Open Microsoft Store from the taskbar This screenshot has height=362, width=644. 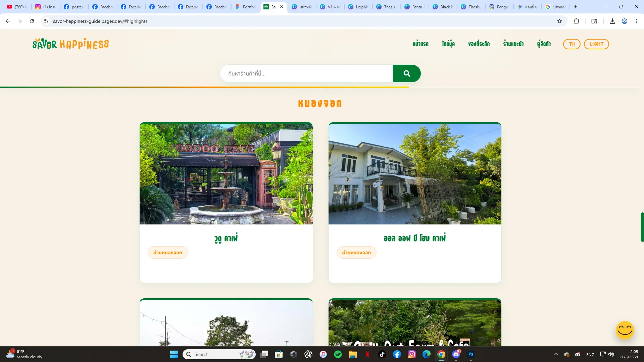tap(279, 354)
